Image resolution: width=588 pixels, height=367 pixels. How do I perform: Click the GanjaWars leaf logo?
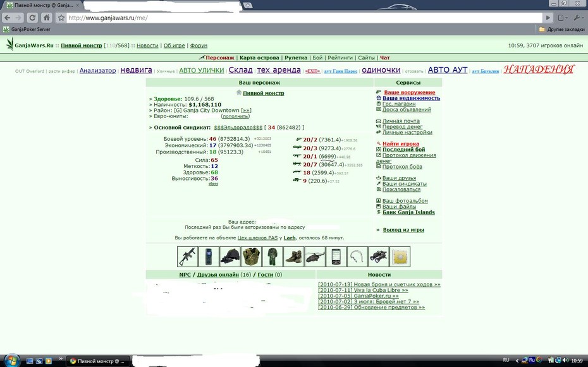[x=9, y=44]
